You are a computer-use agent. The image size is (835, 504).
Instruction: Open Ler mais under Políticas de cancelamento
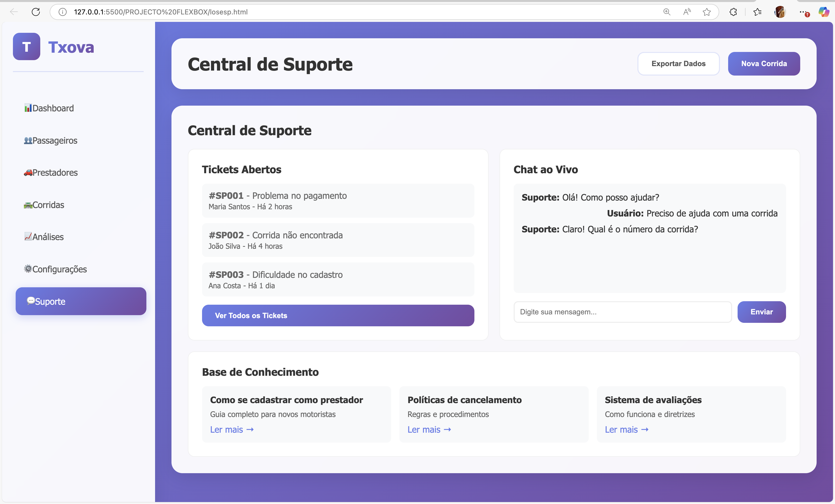tap(429, 429)
